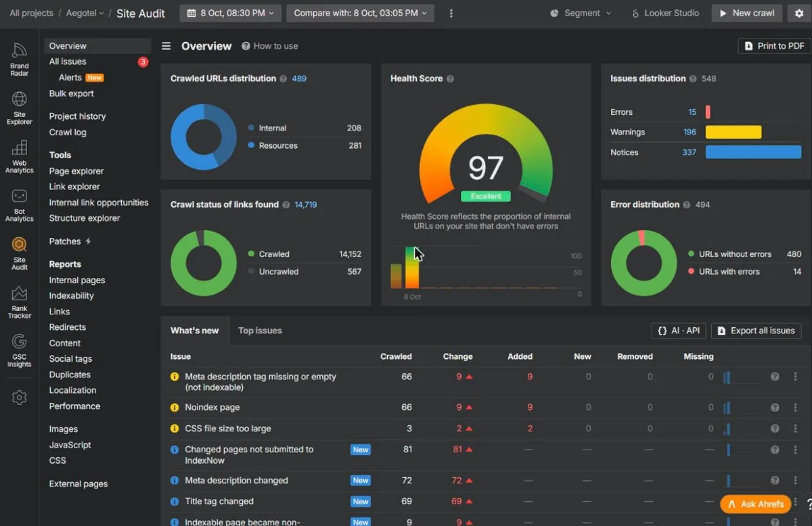Viewport: 812px width, 526px height.
Task: Click help icon beside Issues distribution
Action: pos(692,78)
